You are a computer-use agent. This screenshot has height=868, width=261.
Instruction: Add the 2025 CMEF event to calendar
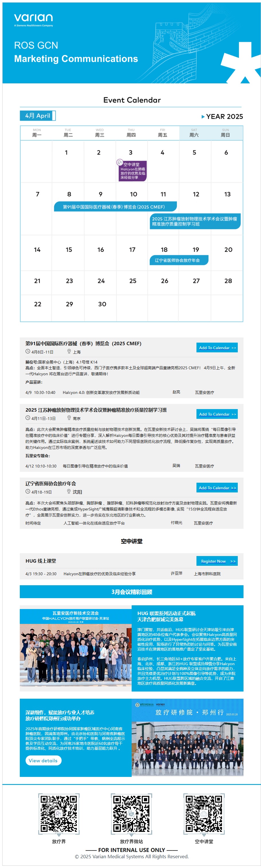pos(217,347)
